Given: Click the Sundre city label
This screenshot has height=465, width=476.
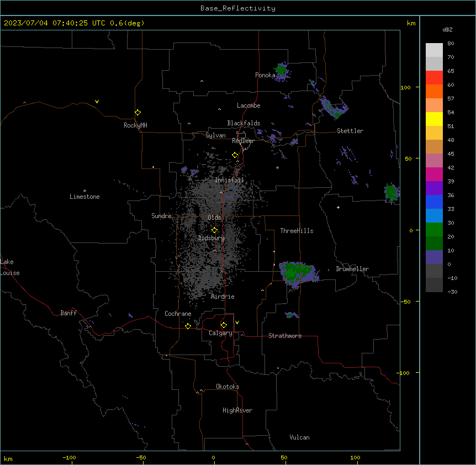Looking at the screenshot, I should pyautogui.click(x=161, y=216).
